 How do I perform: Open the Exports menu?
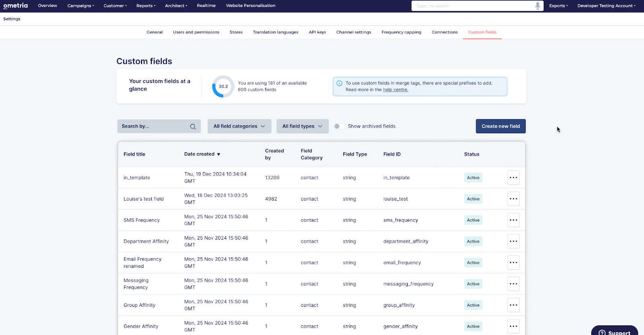coord(558,6)
